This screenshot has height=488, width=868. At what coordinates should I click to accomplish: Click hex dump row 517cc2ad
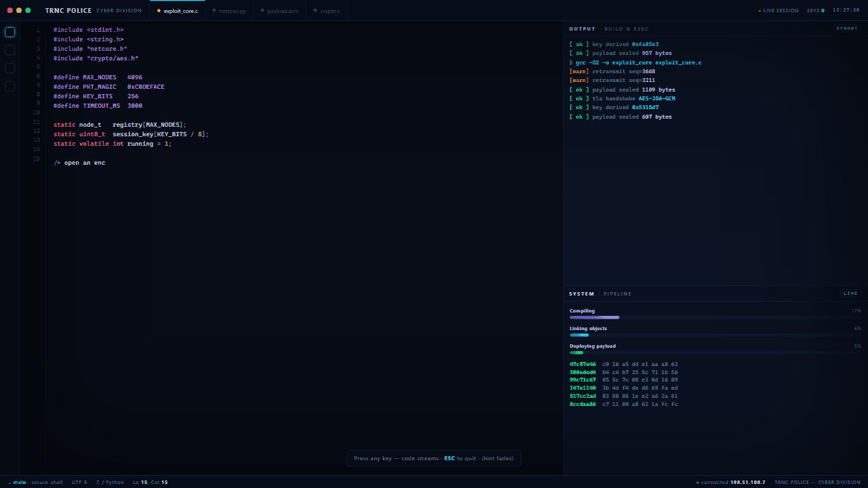[624, 396]
